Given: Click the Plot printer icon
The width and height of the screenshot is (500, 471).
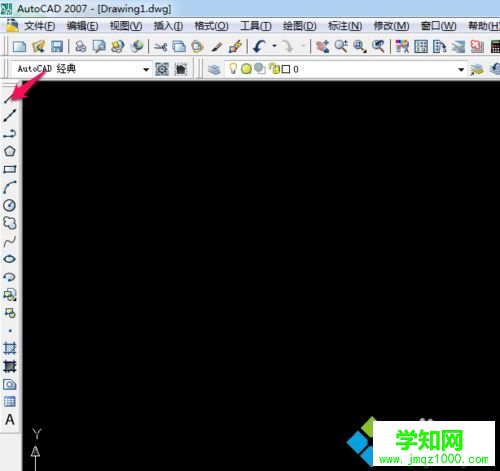Looking at the screenshot, I should (80, 46).
